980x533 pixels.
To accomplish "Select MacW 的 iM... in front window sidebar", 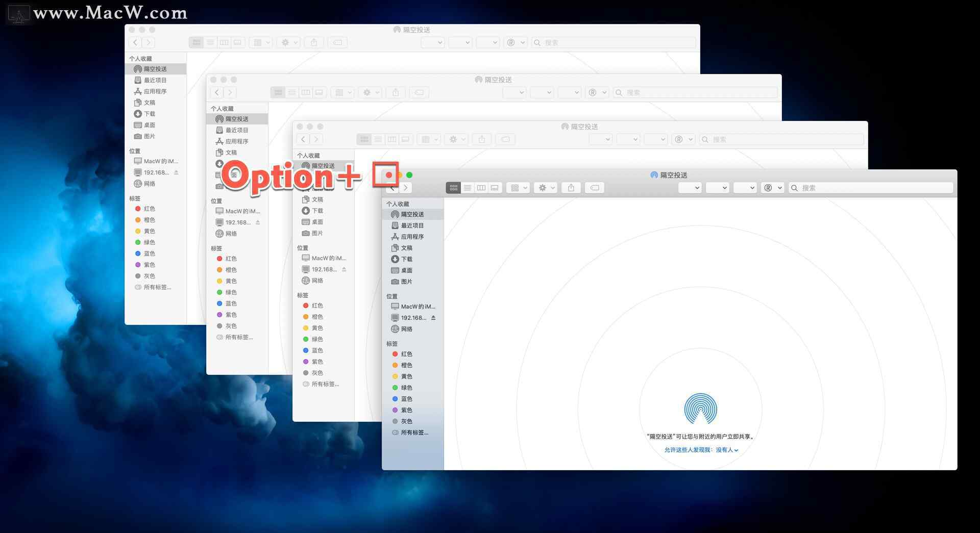I will click(x=412, y=307).
